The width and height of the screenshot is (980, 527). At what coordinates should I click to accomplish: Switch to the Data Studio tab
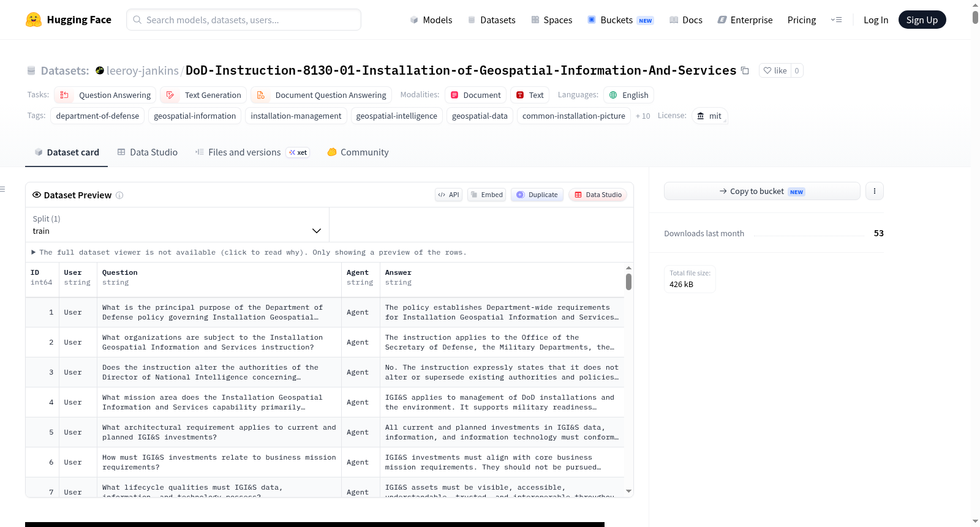point(148,152)
